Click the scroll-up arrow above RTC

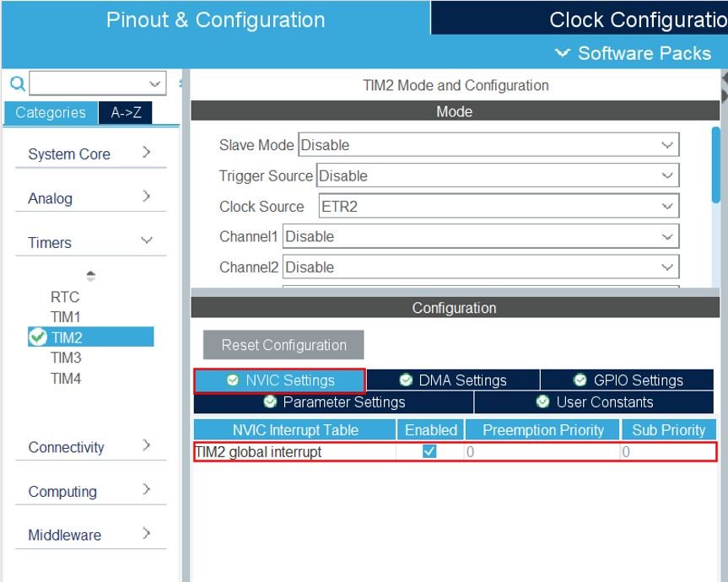pyautogui.click(x=90, y=276)
